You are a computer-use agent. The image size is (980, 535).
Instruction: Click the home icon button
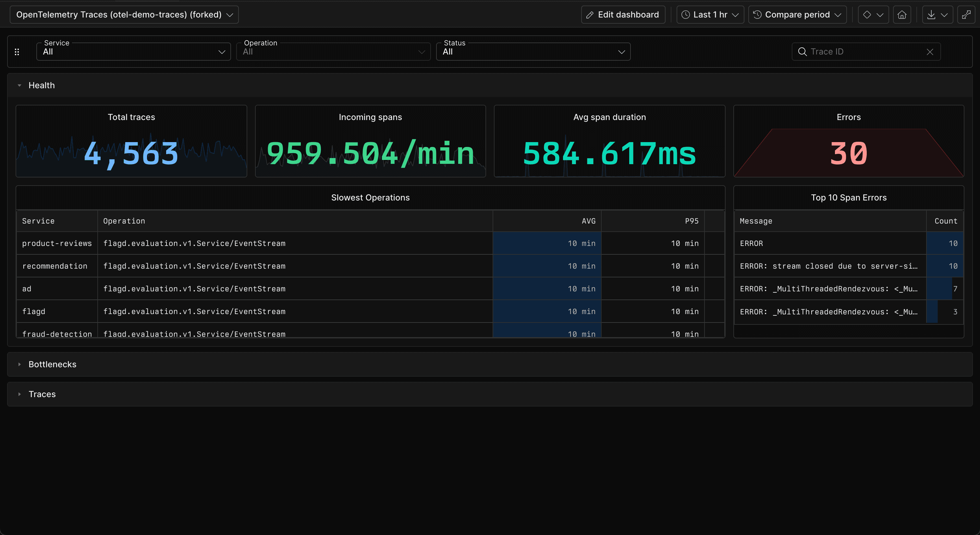[x=902, y=15]
